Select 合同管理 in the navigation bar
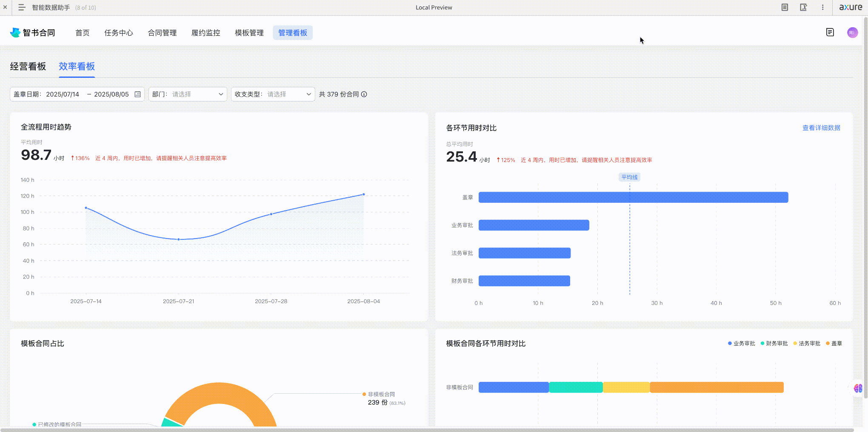Viewport: 868px width, 432px height. click(x=162, y=33)
